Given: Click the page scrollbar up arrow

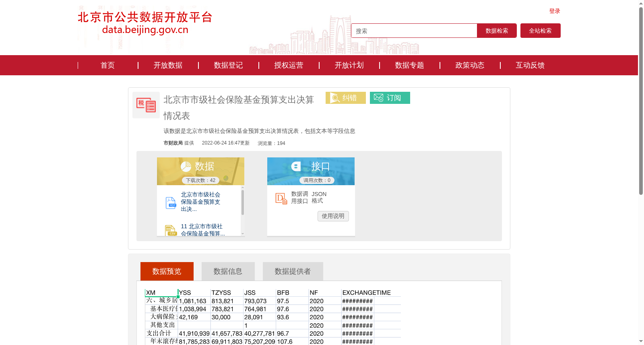Looking at the screenshot, I should [641, 3].
